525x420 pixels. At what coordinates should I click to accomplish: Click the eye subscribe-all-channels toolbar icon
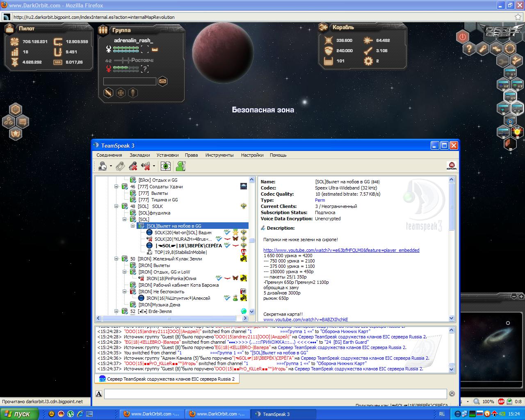(x=166, y=166)
